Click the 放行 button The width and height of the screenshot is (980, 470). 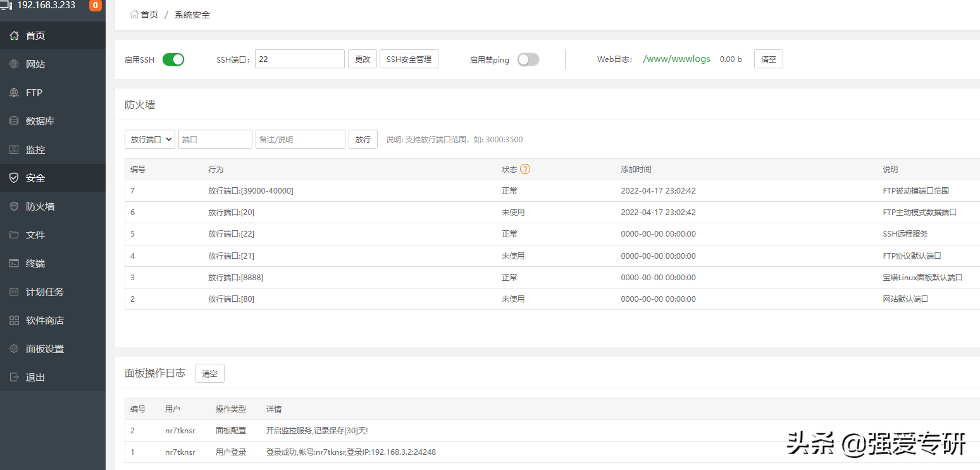(363, 139)
